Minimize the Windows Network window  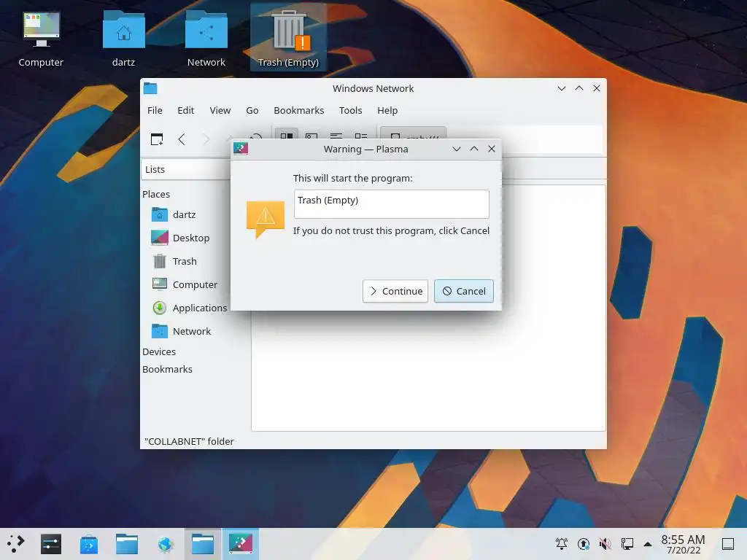pyautogui.click(x=562, y=88)
